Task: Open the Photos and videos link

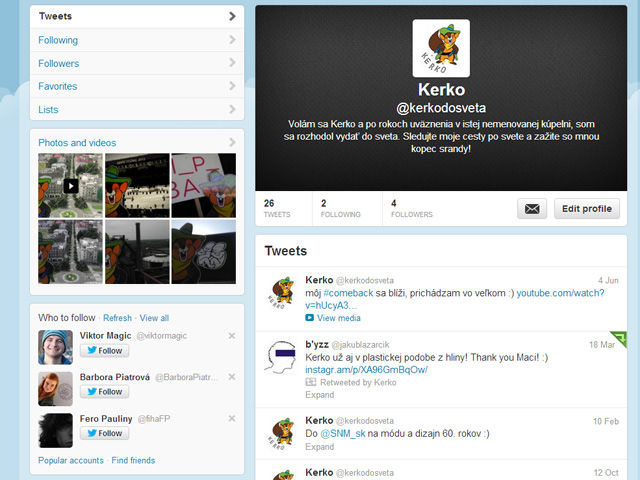Action: point(77,143)
